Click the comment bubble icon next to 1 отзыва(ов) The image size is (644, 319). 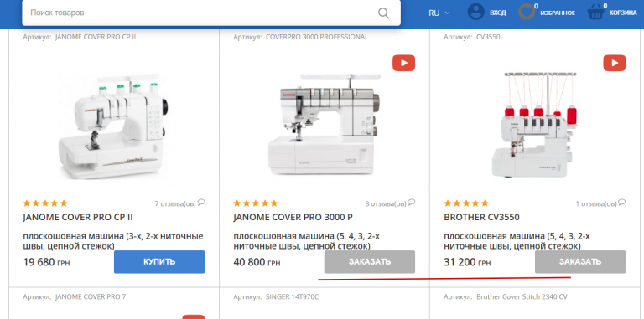tap(622, 202)
